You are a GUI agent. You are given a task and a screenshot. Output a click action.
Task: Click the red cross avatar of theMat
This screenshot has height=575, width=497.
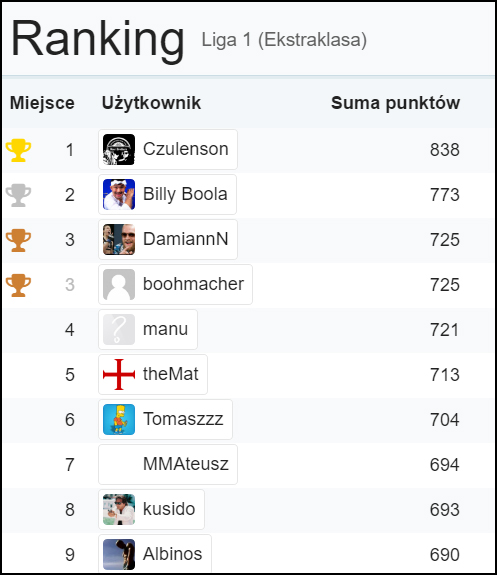[119, 374]
